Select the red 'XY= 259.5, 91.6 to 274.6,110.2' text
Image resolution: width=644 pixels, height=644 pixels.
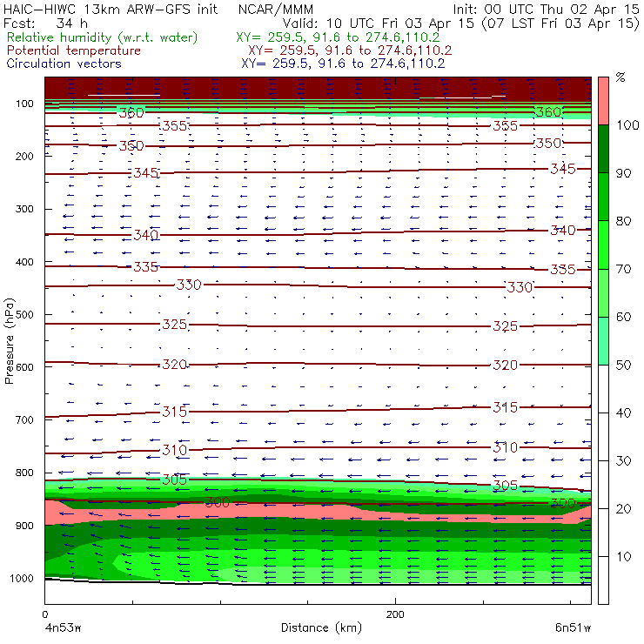tap(350, 50)
